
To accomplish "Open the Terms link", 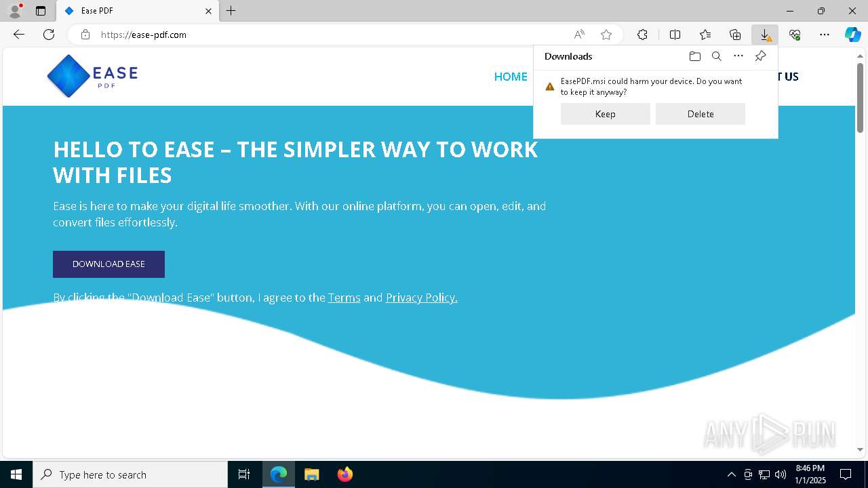I will [344, 298].
